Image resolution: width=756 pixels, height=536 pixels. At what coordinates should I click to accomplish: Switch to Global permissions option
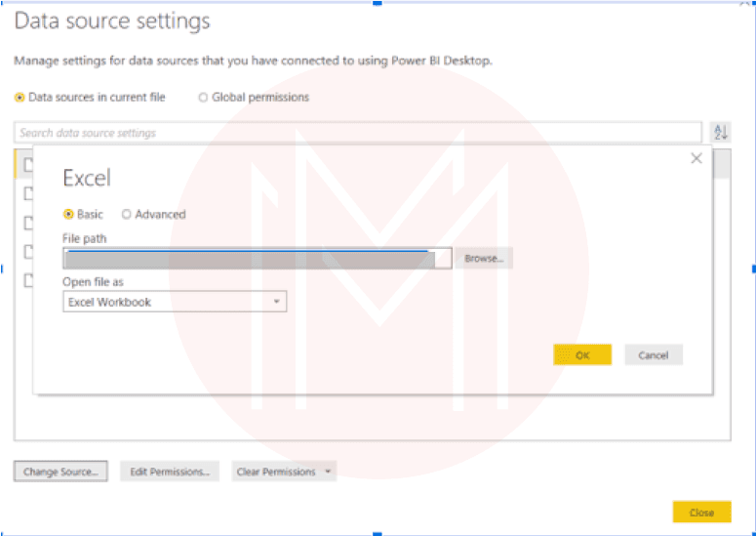point(203,98)
